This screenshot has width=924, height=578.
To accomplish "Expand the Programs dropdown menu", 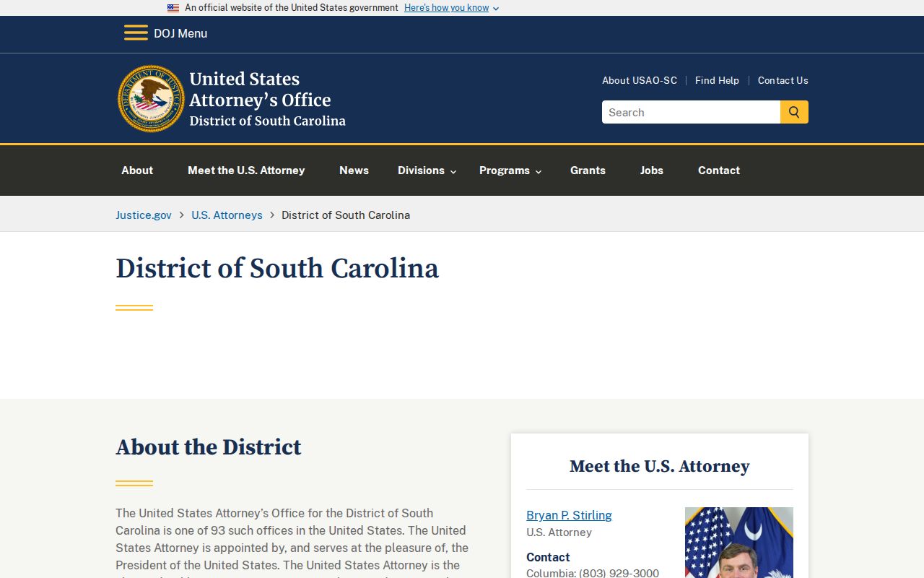I will coord(510,171).
